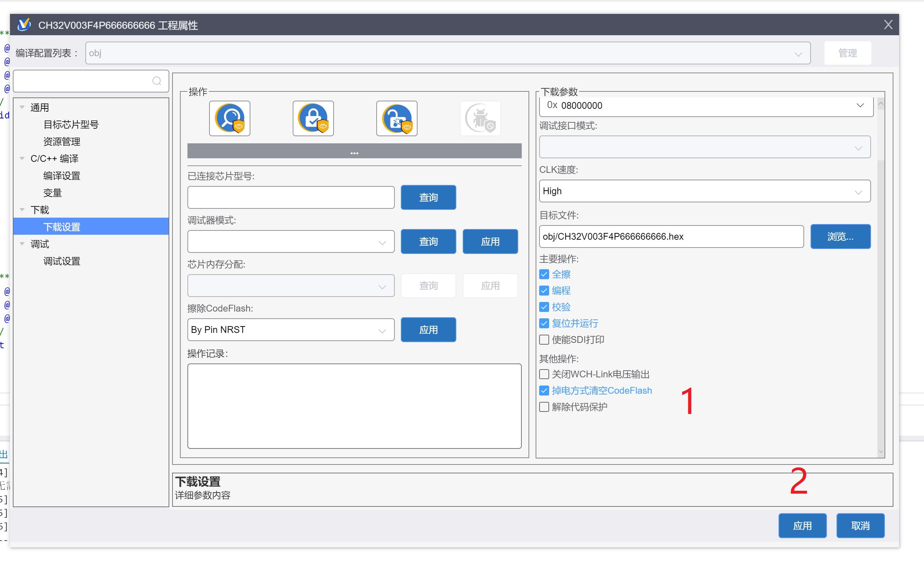Open 调试设置 in the sidebar tree
Image resolution: width=924 pixels, height=563 pixels.
click(62, 261)
